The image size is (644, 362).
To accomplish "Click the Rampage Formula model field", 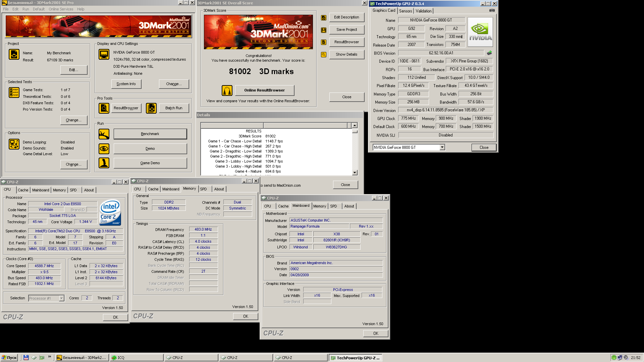I will coord(319,226).
